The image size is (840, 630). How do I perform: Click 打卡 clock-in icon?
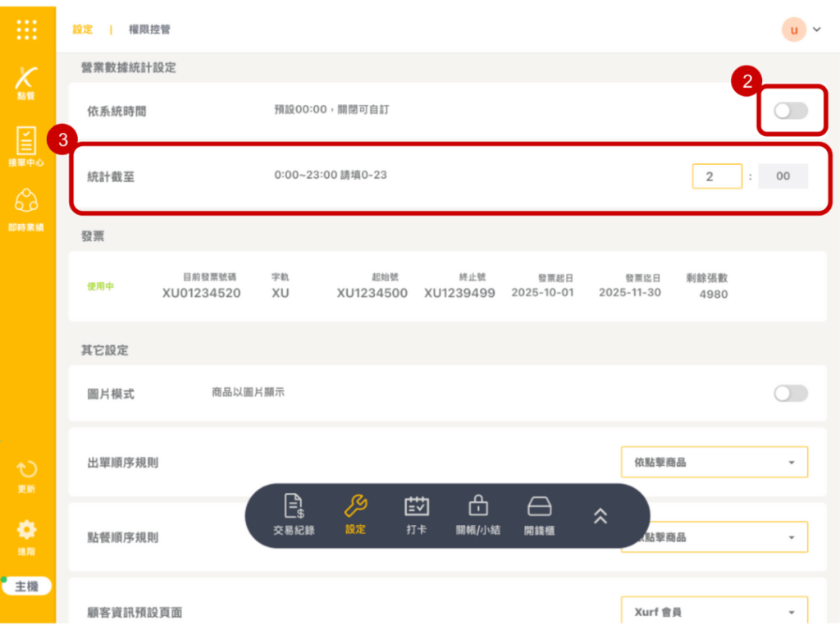(x=417, y=515)
